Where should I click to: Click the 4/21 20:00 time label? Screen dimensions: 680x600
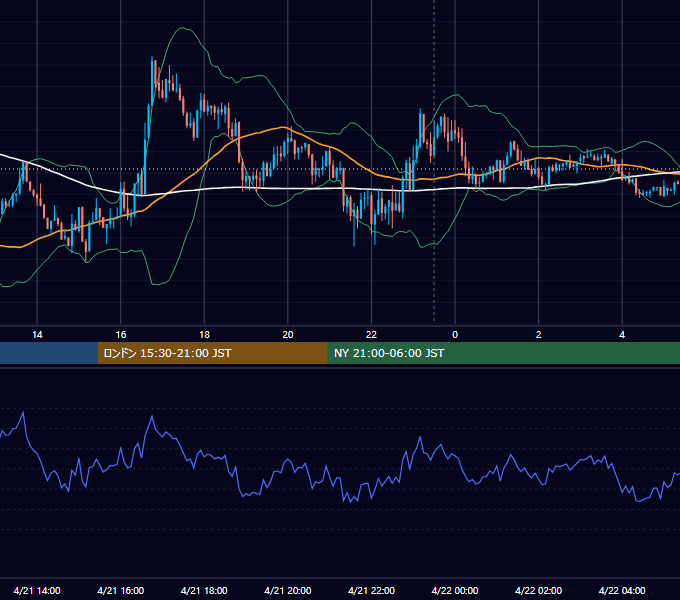288,590
